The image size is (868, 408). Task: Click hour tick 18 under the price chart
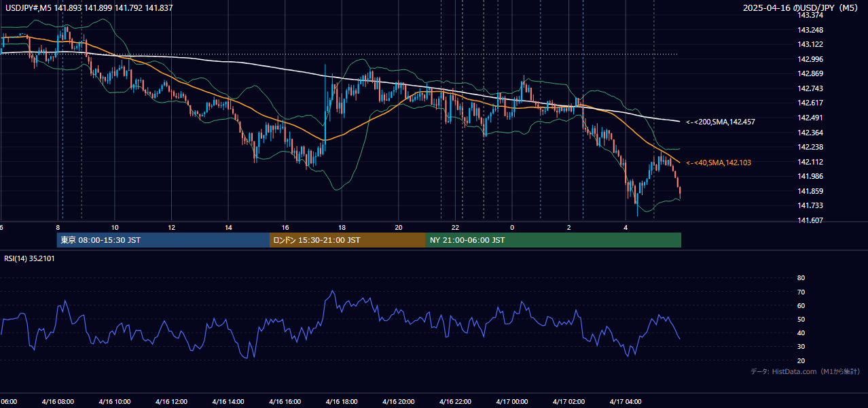342,227
